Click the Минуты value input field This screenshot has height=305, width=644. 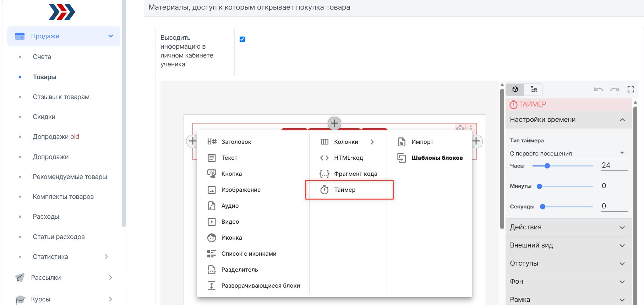(x=614, y=186)
